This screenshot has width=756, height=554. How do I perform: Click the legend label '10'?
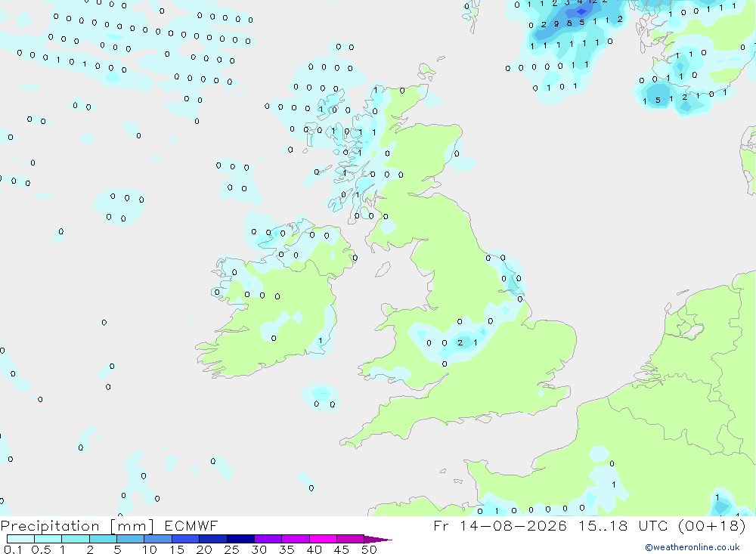tap(150, 549)
